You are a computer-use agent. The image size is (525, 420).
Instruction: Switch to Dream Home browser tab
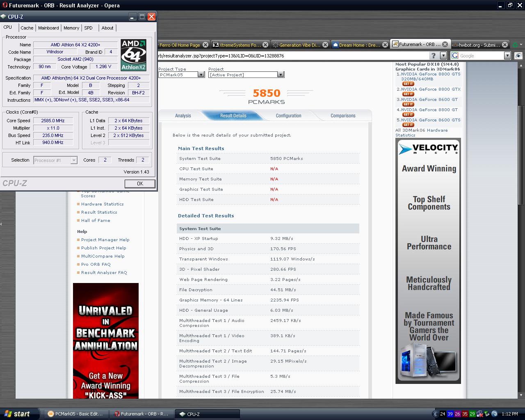point(360,45)
